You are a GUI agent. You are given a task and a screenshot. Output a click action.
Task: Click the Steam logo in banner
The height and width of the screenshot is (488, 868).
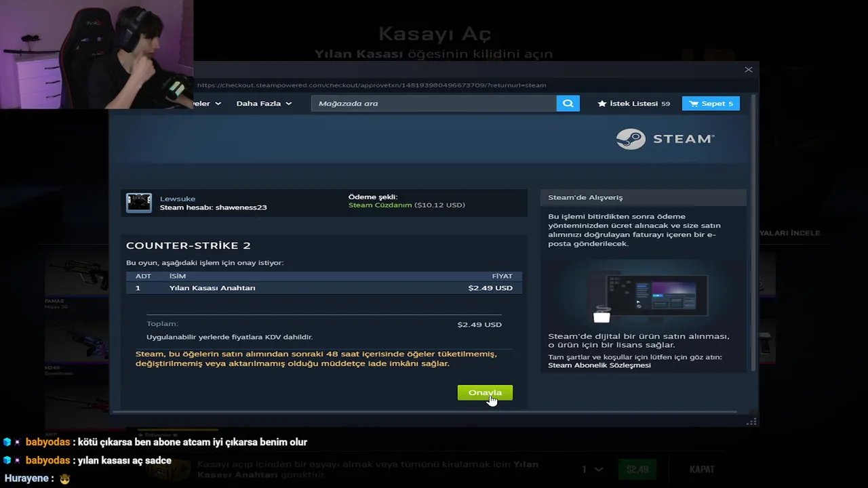click(665, 139)
